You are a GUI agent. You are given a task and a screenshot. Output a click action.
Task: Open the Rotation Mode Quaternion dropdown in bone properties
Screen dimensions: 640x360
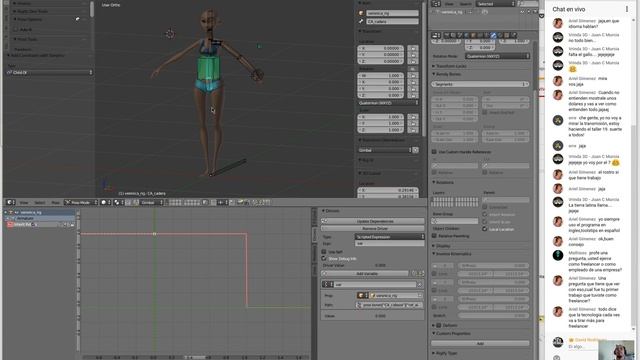click(x=497, y=56)
